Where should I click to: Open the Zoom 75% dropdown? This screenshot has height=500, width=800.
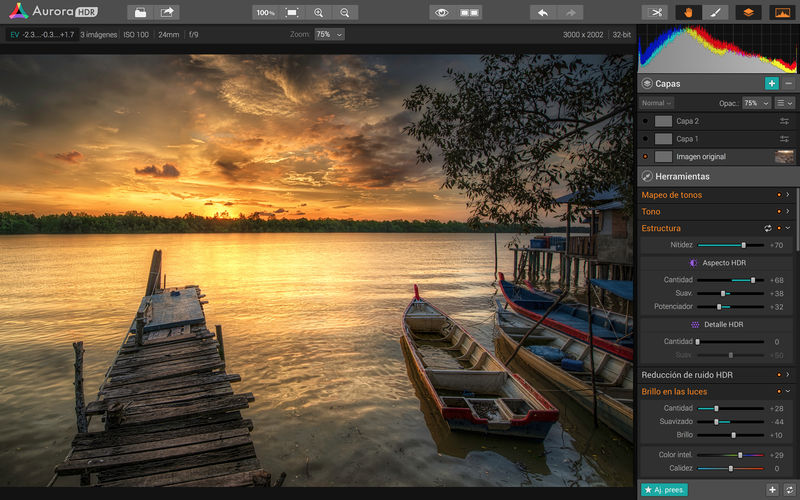(329, 34)
